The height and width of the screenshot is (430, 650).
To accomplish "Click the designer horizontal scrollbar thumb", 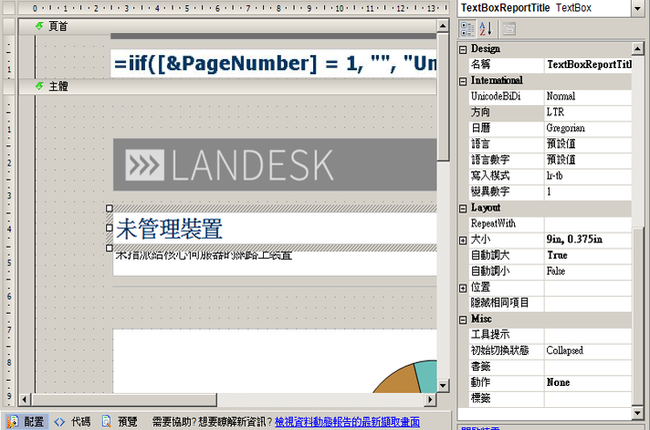I will (x=124, y=400).
